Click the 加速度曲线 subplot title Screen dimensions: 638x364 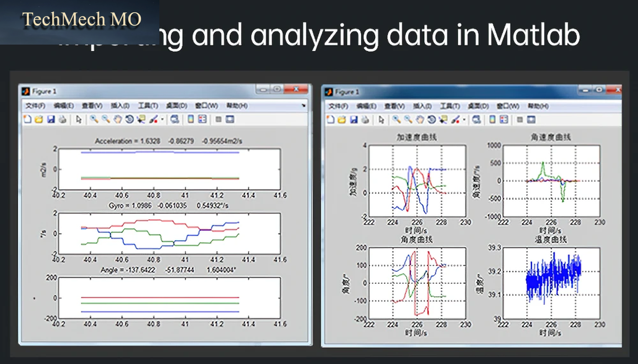tap(416, 137)
